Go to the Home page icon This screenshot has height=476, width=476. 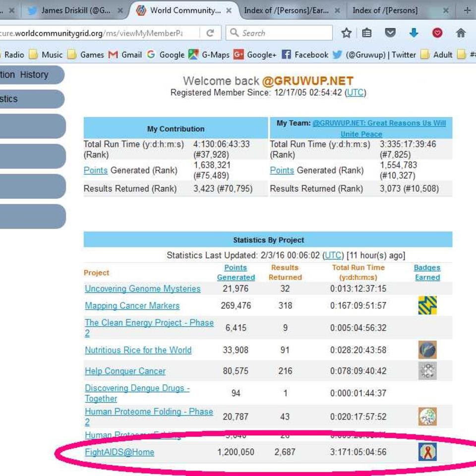point(461,33)
